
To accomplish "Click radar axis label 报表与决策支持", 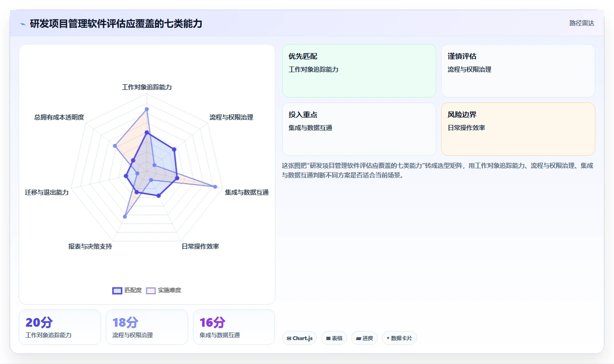I will [x=90, y=246].
